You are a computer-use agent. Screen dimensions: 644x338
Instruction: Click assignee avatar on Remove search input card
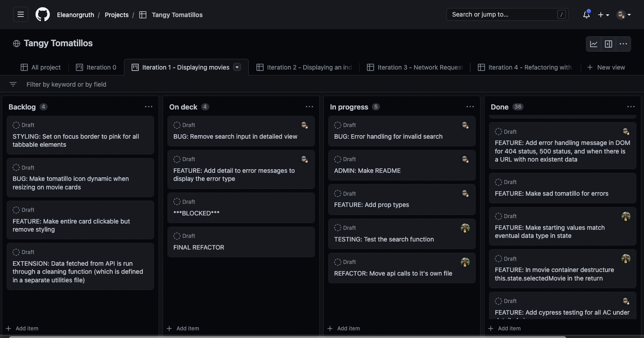click(x=304, y=125)
